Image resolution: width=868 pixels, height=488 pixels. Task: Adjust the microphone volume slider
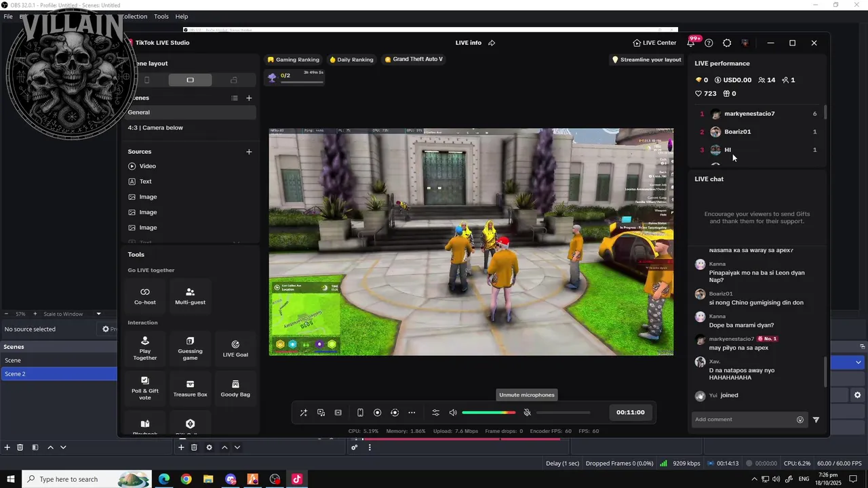point(562,413)
